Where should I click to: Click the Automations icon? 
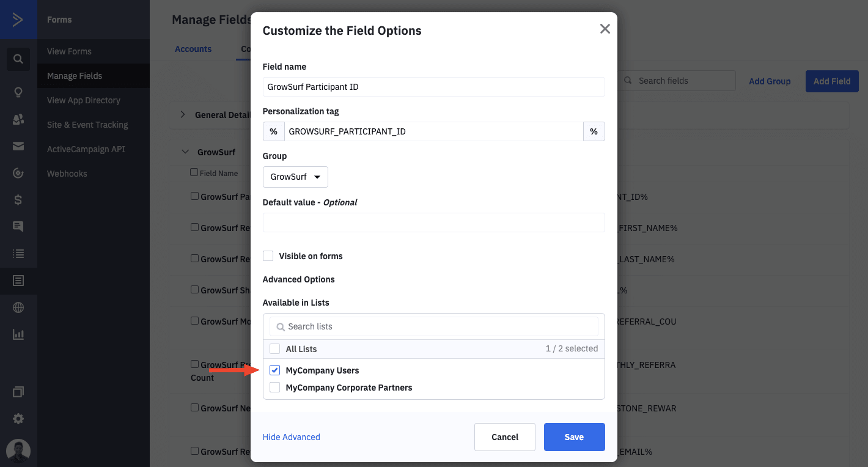[18, 172]
